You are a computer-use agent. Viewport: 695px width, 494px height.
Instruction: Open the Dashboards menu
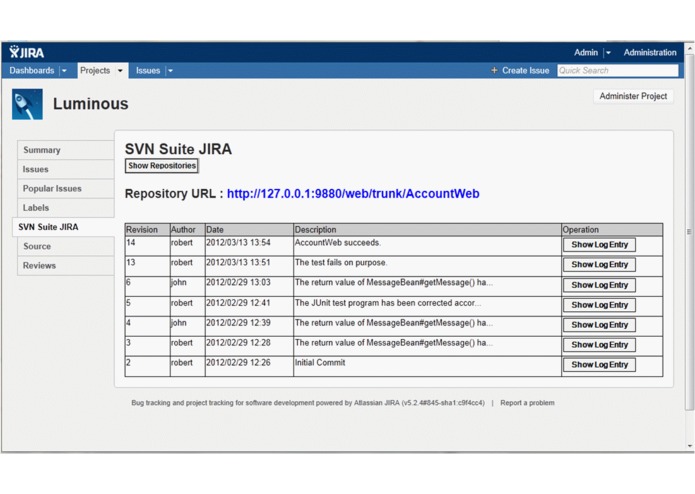click(31, 70)
